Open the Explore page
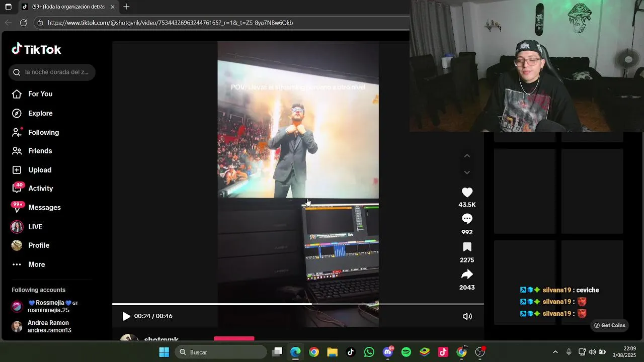This screenshot has height=362, width=644. [x=33, y=113]
